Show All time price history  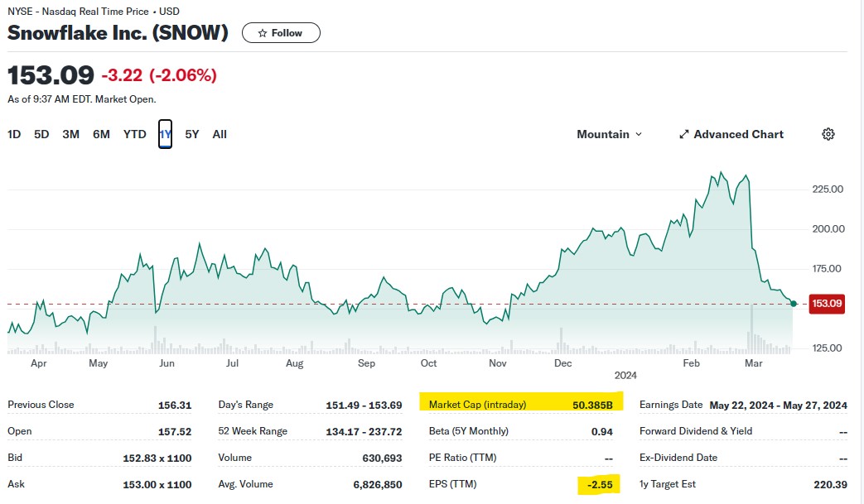[220, 134]
